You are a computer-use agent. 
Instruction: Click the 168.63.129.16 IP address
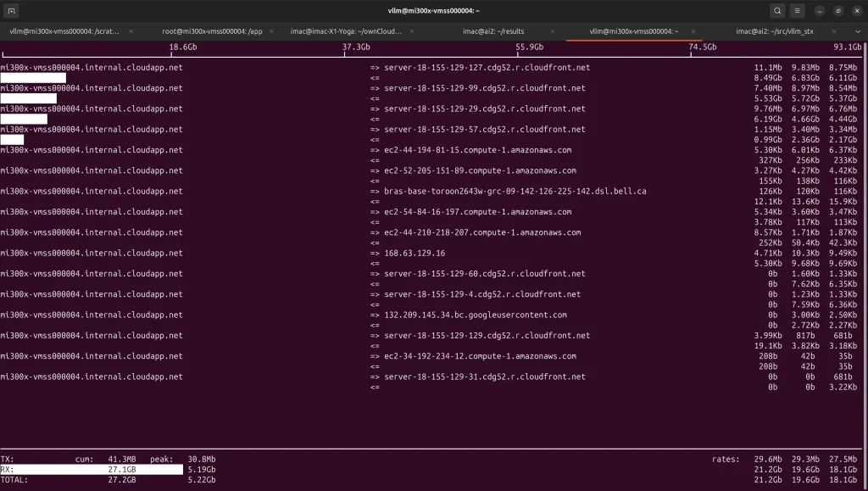415,253
